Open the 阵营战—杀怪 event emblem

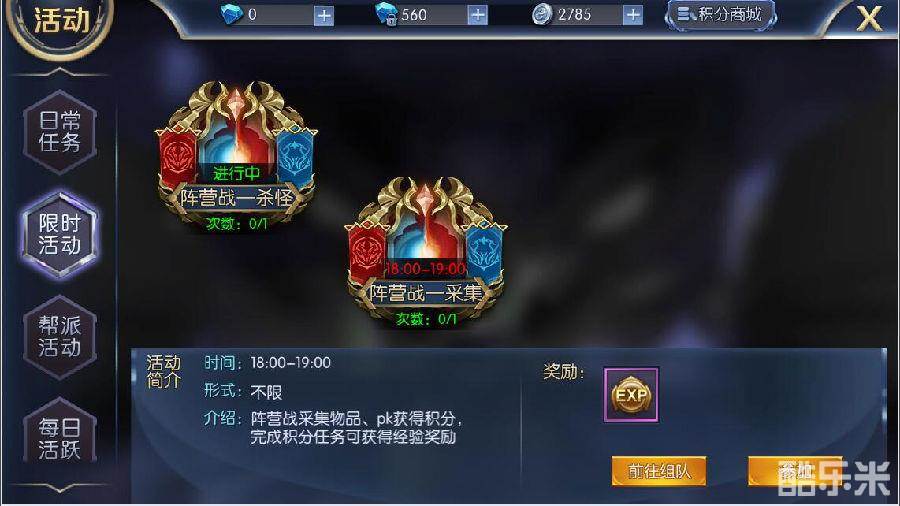pos(236,155)
